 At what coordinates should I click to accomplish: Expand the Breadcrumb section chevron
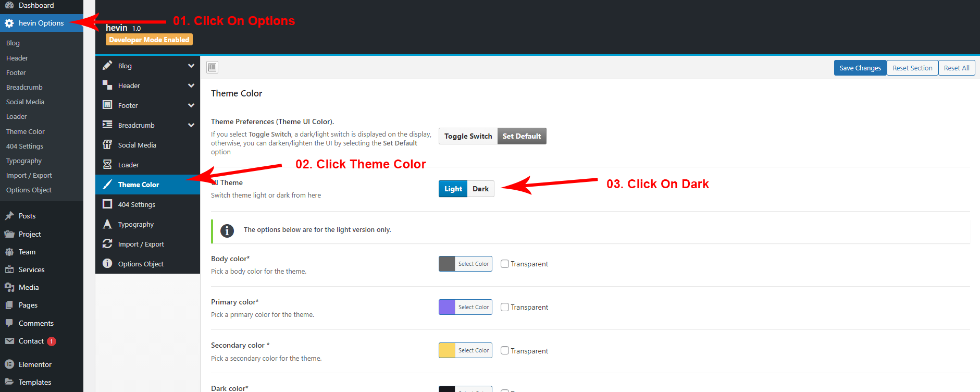click(x=191, y=125)
